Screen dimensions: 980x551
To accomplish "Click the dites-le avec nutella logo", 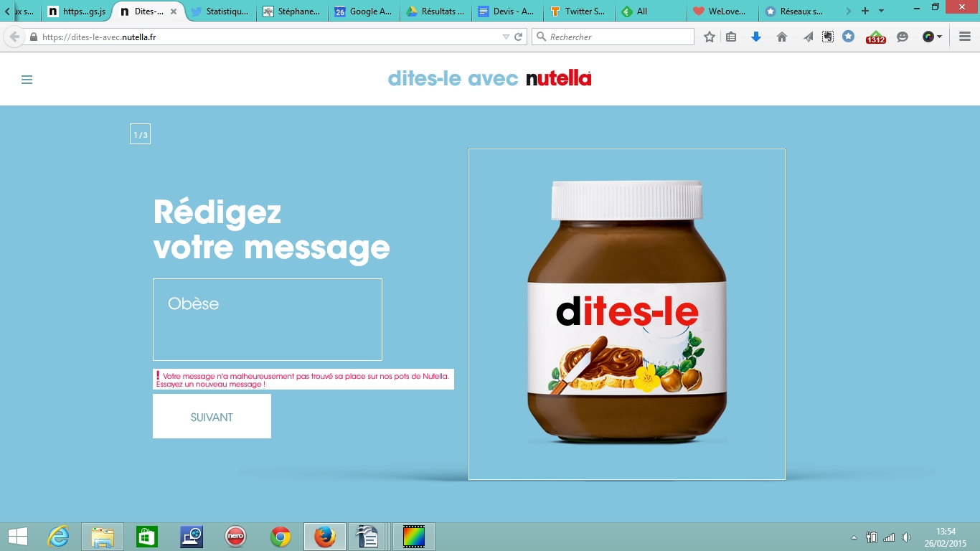I will pos(490,78).
